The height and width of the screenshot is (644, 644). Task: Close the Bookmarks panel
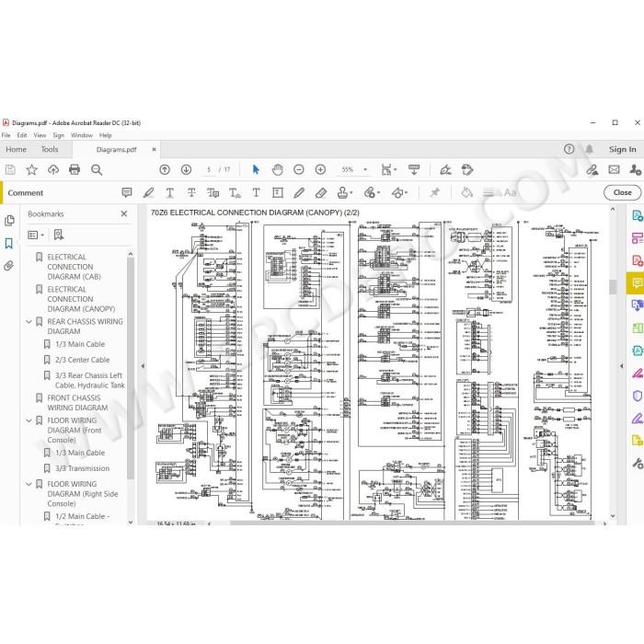point(124,214)
